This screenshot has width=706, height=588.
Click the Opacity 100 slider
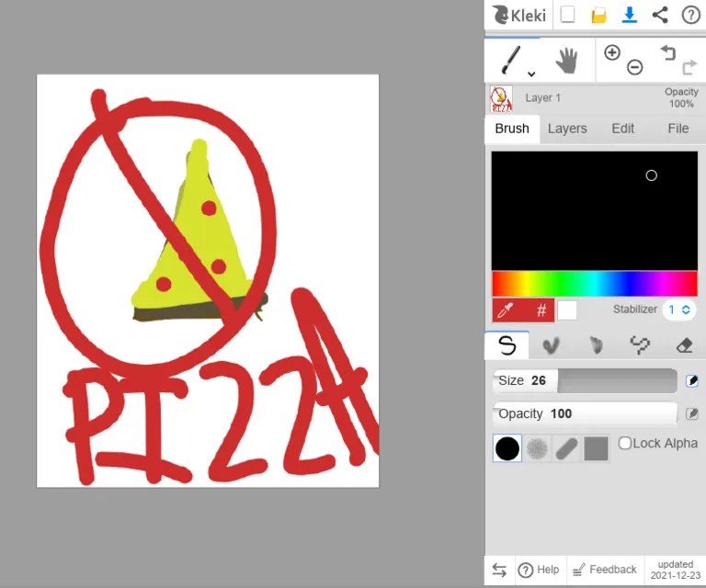click(585, 413)
